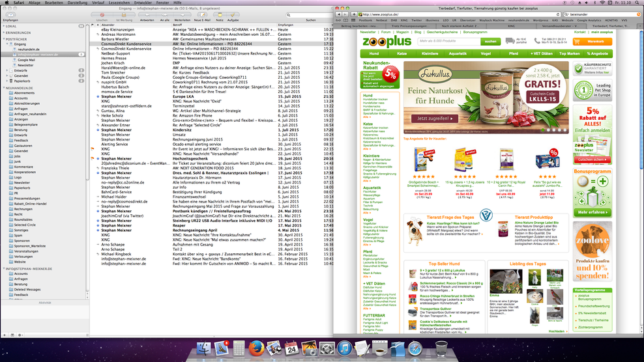Select Selected Circle folder in Mail
644x362 pixels.
coord(25,225)
